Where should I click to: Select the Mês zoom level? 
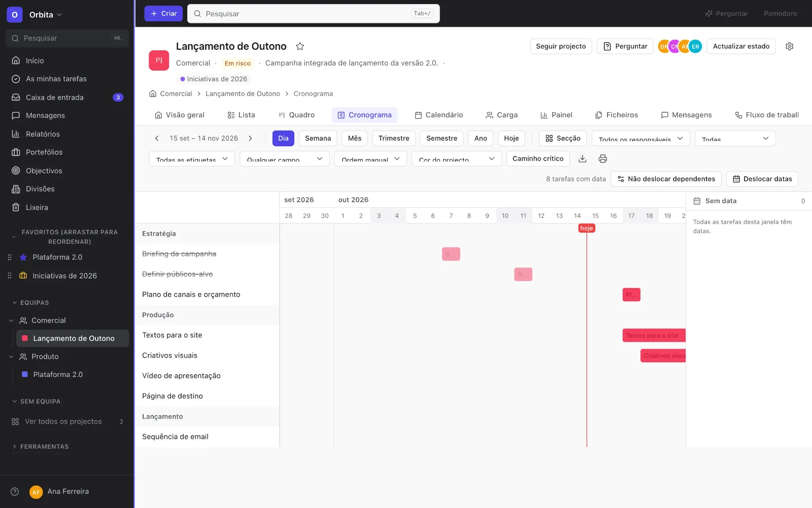point(355,138)
